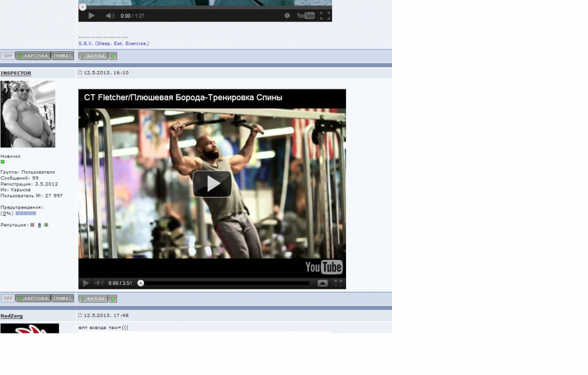Click Приват button under INSPECTOR's post
This screenshot has width=588, height=375.
pyautogui.click(x=62, y=299)
